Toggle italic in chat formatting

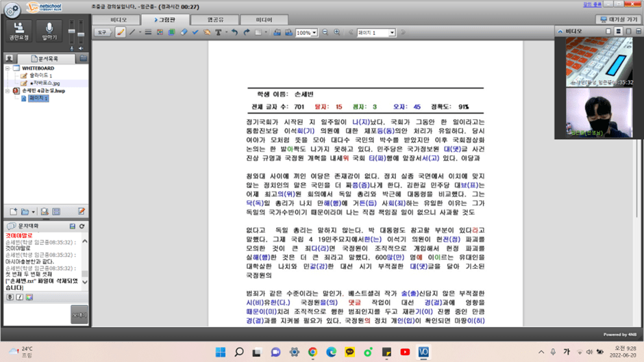click(18, 297)
